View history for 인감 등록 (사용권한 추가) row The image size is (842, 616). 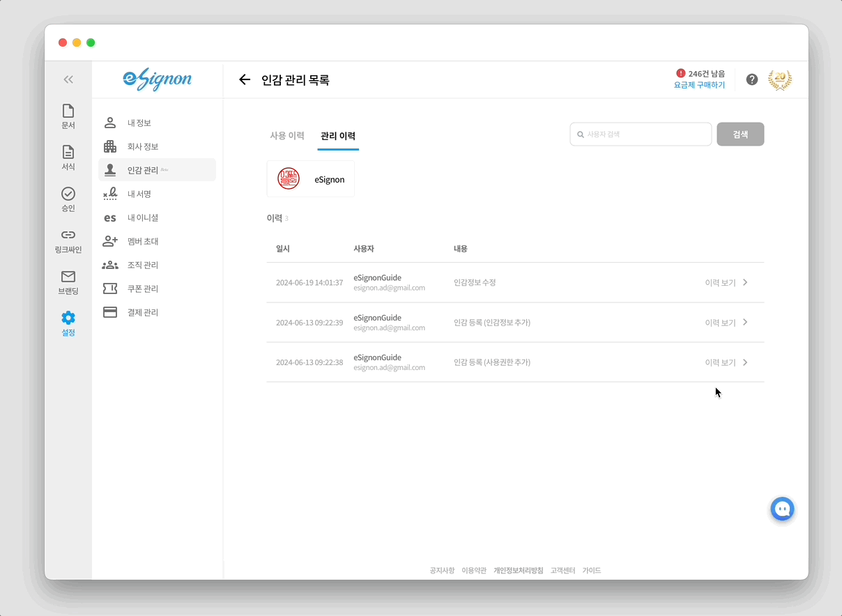[726, 362]
